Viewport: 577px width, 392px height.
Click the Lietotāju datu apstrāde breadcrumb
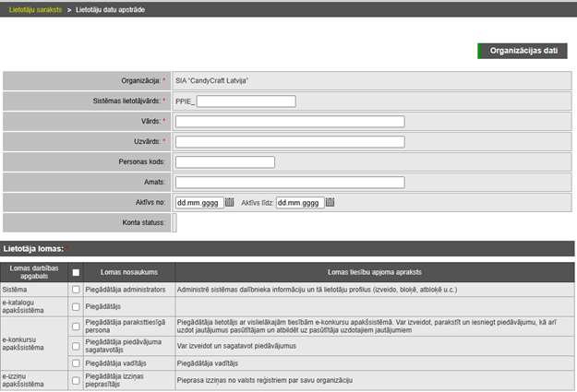pyautogui.click(x=116, y=8)
